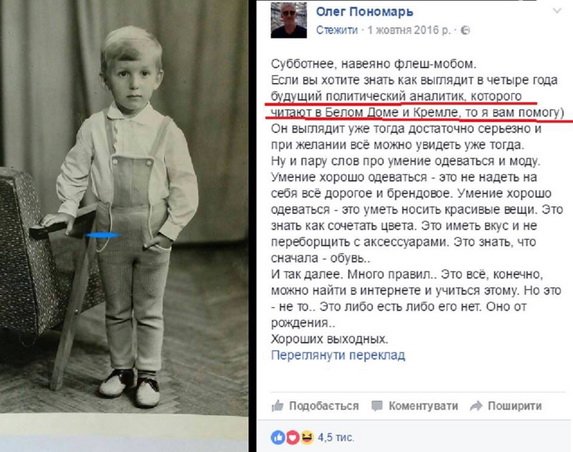Open the 4,5 тис. reactions count

[335, 437]
